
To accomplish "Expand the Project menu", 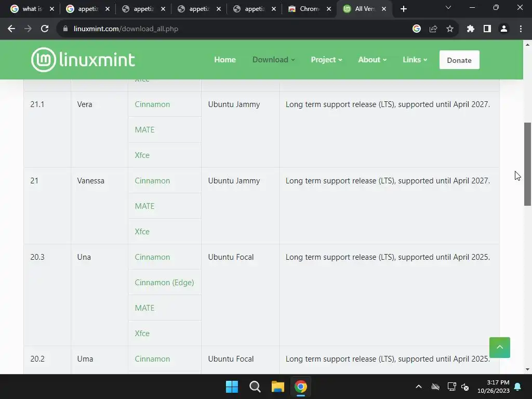I will tap(326, 60).
